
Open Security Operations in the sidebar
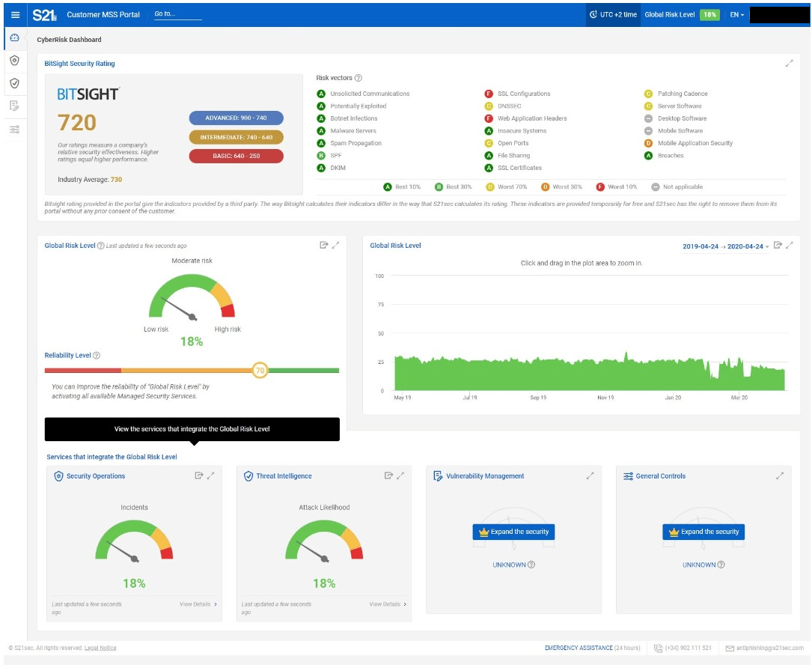point(14,61)
